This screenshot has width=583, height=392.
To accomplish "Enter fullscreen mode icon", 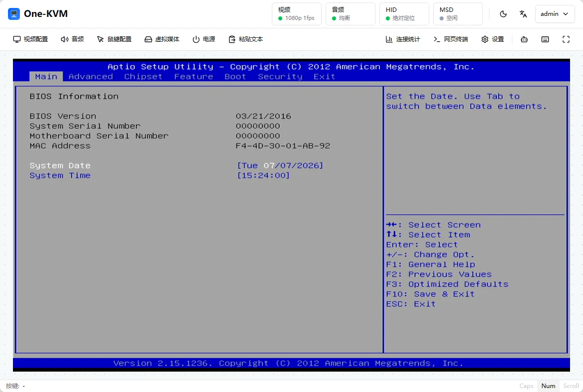I will click(x=566, y=39).
